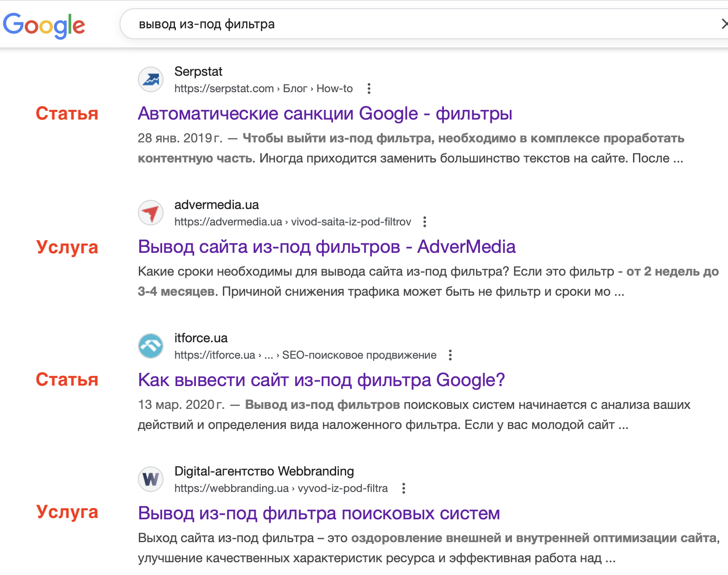The height and width of the screenshot is (575, 728).
Task: Click the webbranding.ua breadcrumb URL
Action: [281, 488]
